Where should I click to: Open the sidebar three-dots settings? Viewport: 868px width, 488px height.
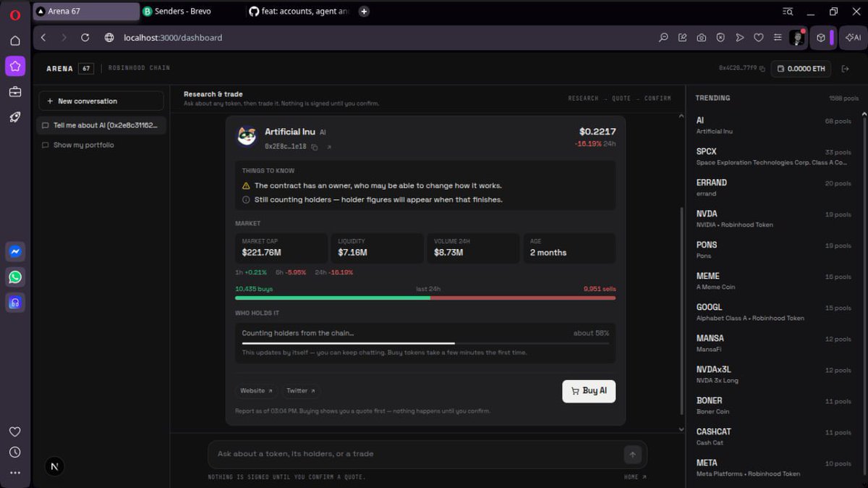coord(15,473)
